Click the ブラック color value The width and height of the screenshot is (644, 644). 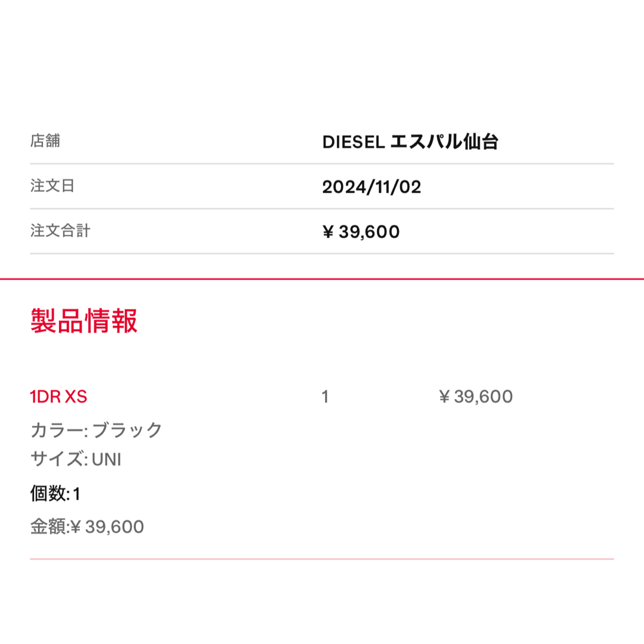tap(128, 430)
